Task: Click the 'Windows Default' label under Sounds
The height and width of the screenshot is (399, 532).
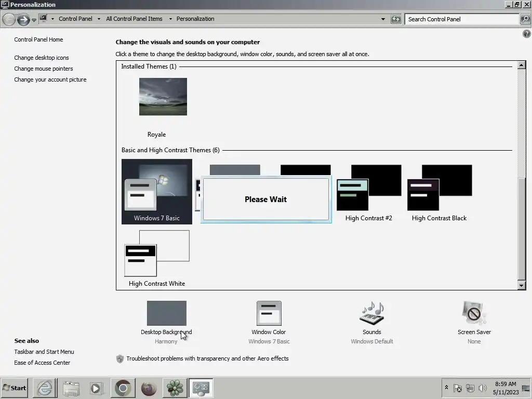Action: click(x=372, y=341)
